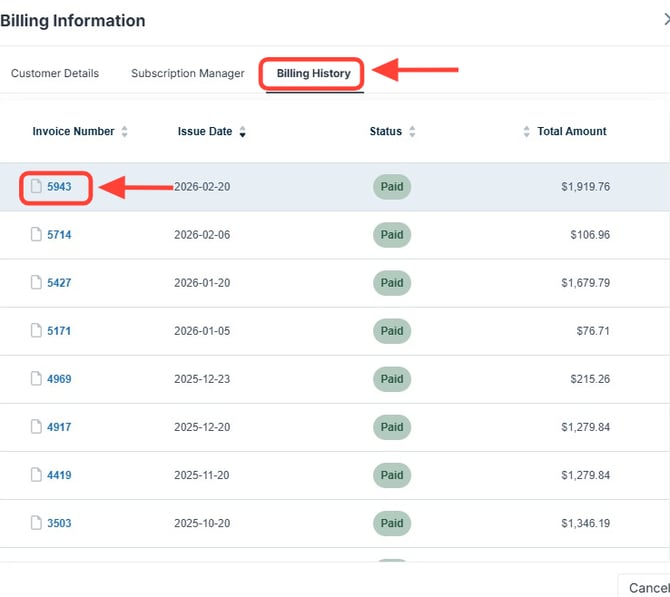Click document icon beside invoice 3503

(x=36, y=523)
